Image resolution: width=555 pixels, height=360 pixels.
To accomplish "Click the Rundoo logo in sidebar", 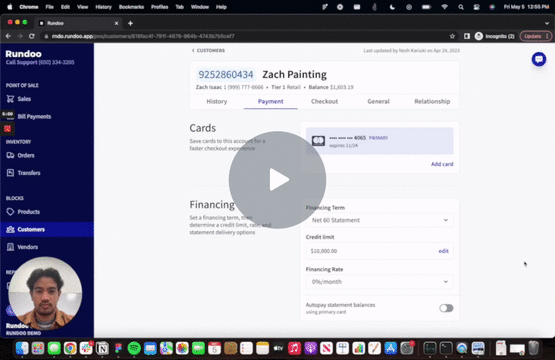I will pos(23,54).
